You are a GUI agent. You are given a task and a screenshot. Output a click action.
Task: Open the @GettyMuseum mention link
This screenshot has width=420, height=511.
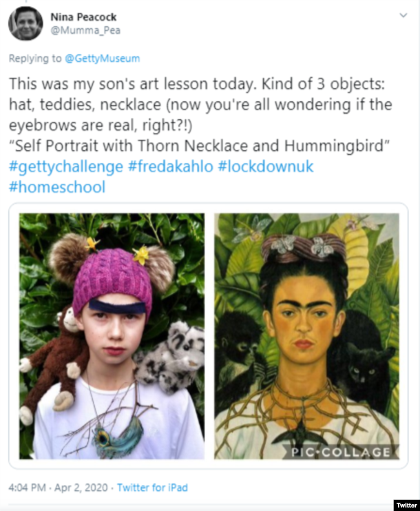103,59
